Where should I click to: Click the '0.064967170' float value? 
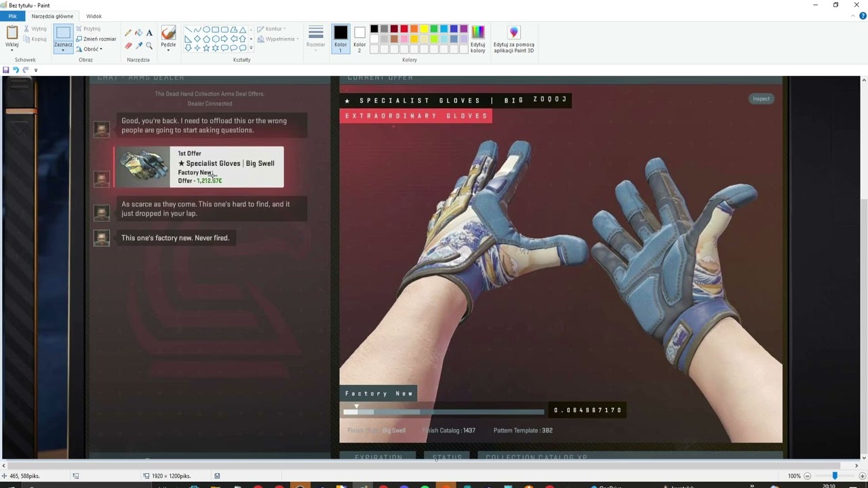(x=587, y=410)
